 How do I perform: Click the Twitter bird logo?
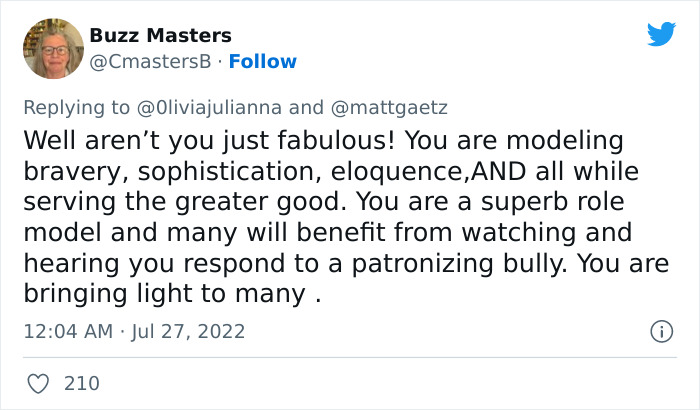661,35
